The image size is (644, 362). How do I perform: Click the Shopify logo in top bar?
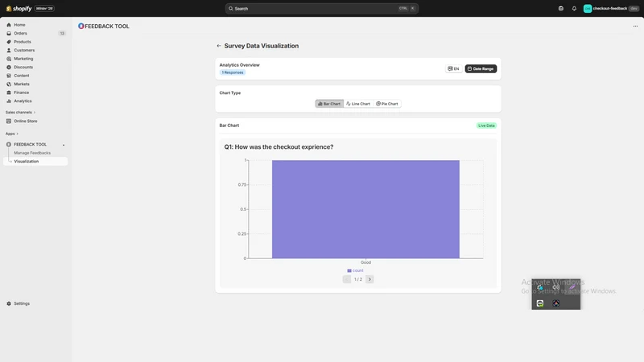click(x=19, y=8)
